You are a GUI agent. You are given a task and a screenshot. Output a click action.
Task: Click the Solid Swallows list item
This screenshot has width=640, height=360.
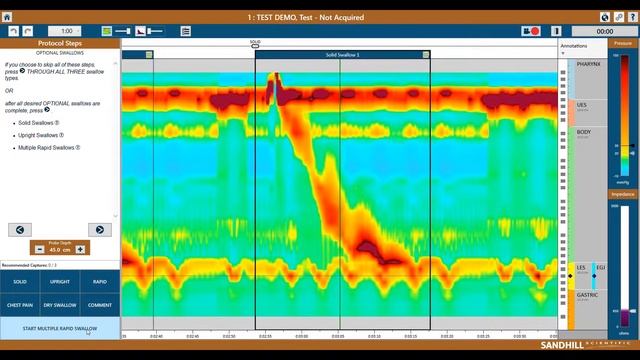click(x=38, y=123)
